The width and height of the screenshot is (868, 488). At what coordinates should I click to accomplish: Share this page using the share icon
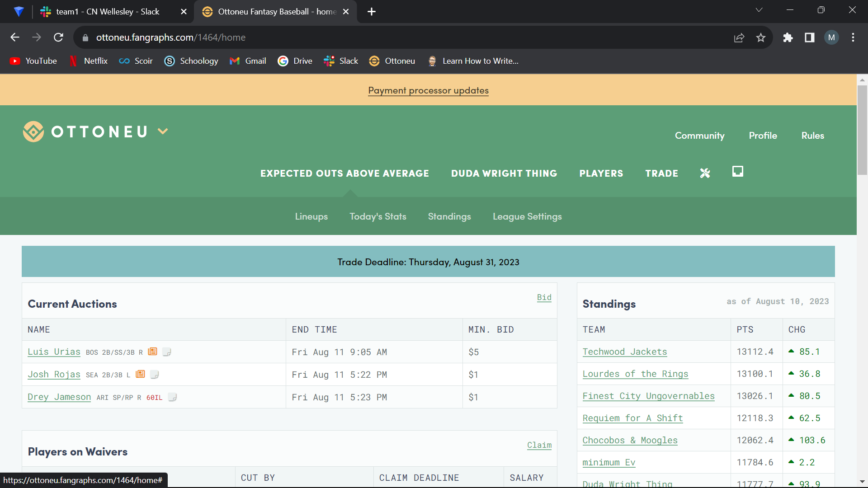[739, 38]
